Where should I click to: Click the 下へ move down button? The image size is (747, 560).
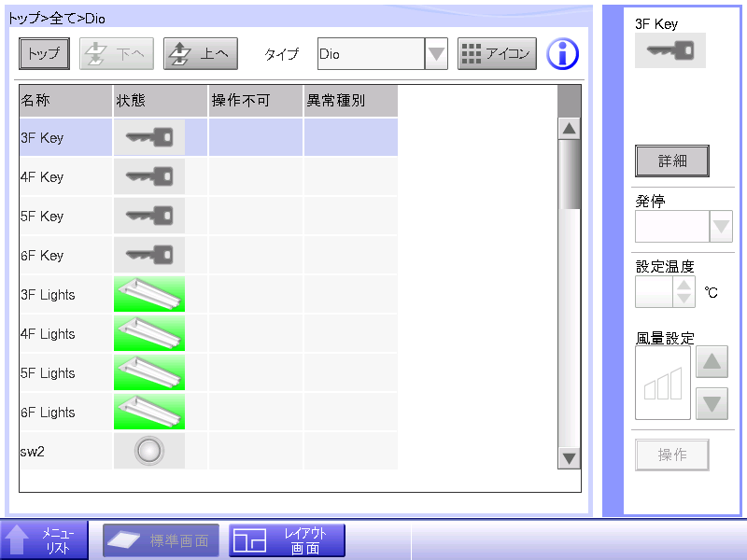[x=117, y=54]
